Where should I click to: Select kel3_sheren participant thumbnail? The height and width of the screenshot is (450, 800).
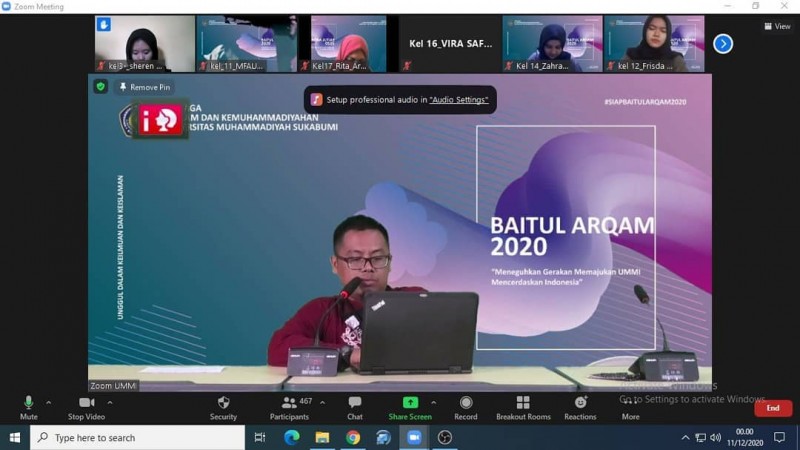tap(145, 43)
